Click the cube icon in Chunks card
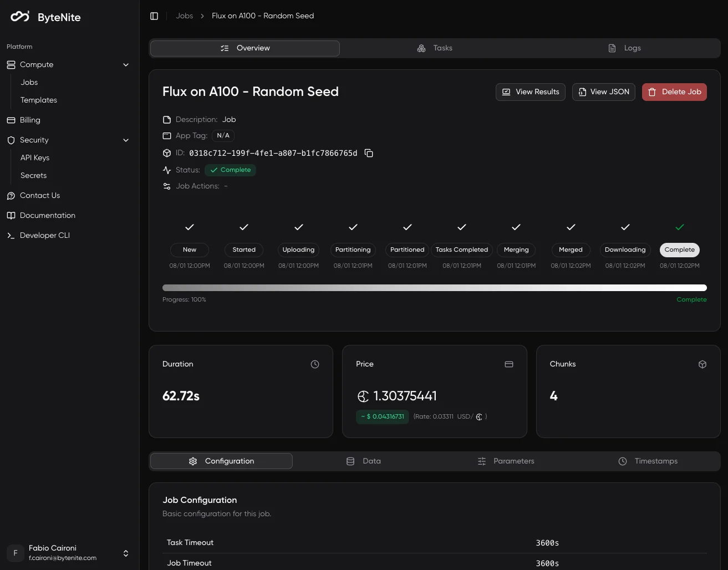 702,364
